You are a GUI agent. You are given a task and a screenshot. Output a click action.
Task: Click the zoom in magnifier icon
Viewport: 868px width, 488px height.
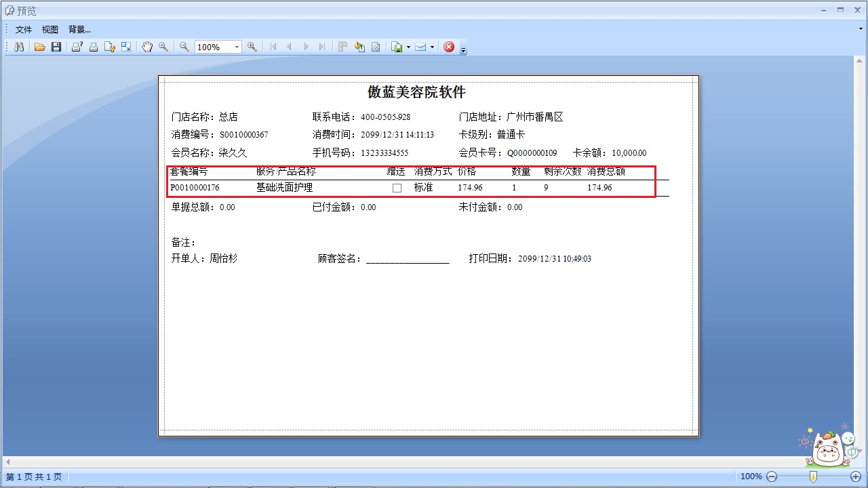click(252, 47)
